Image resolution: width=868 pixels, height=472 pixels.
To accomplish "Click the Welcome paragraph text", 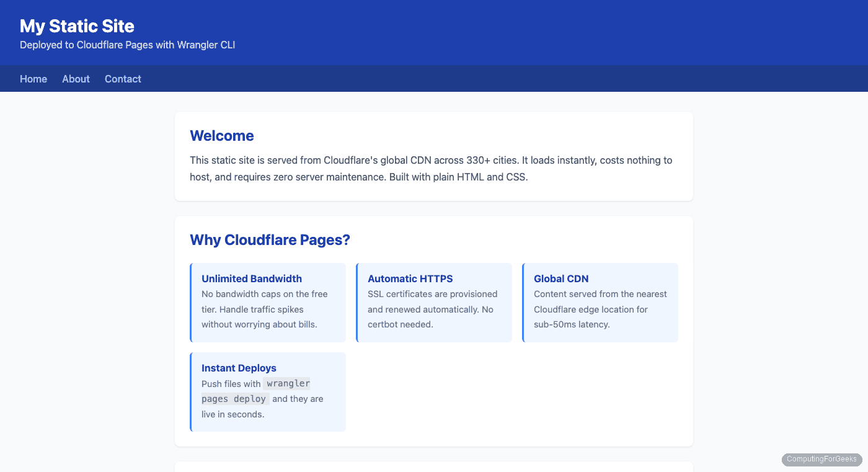I will coord(431,168).
